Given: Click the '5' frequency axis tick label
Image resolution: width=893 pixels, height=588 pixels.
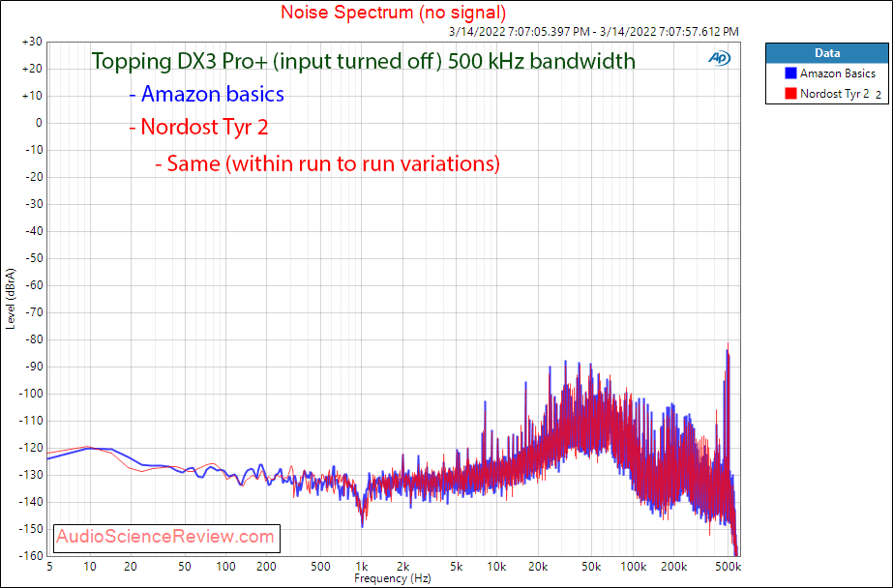Looking at the screenshot, I should pos(50,567).
